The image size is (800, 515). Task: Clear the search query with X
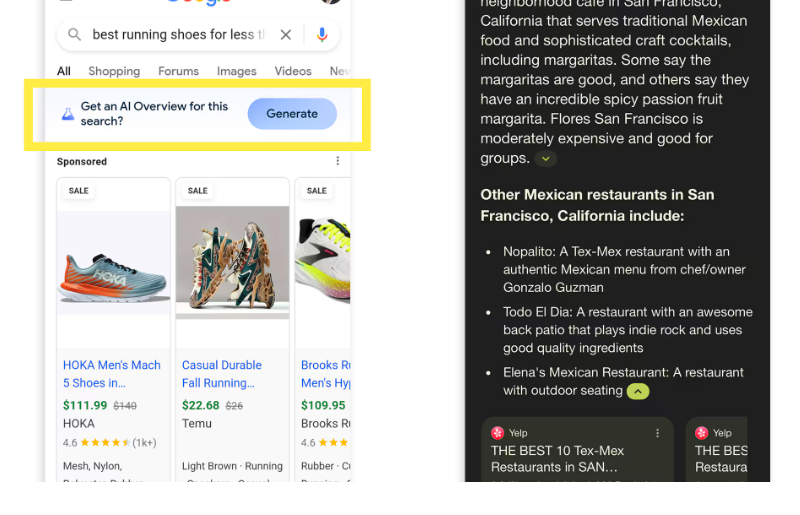click(x=286, y=35)
